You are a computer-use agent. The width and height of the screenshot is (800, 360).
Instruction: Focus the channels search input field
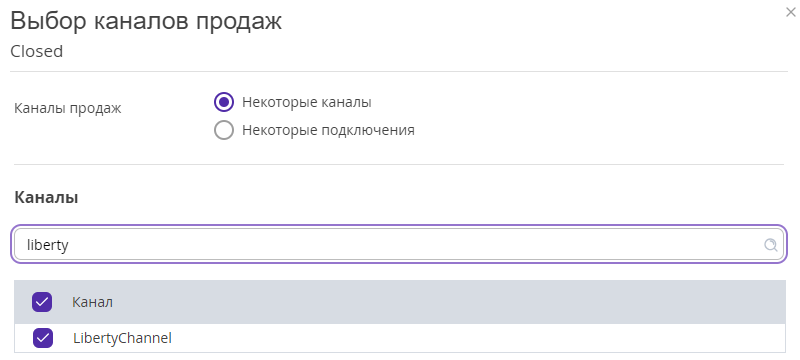tap(397, 245)
